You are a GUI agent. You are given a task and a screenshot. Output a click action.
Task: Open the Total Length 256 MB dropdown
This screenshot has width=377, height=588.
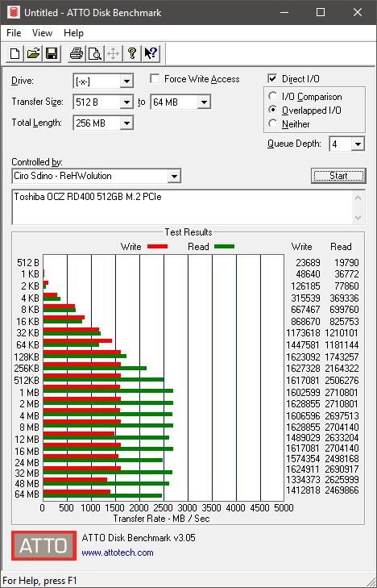click(x=127, y=123)
